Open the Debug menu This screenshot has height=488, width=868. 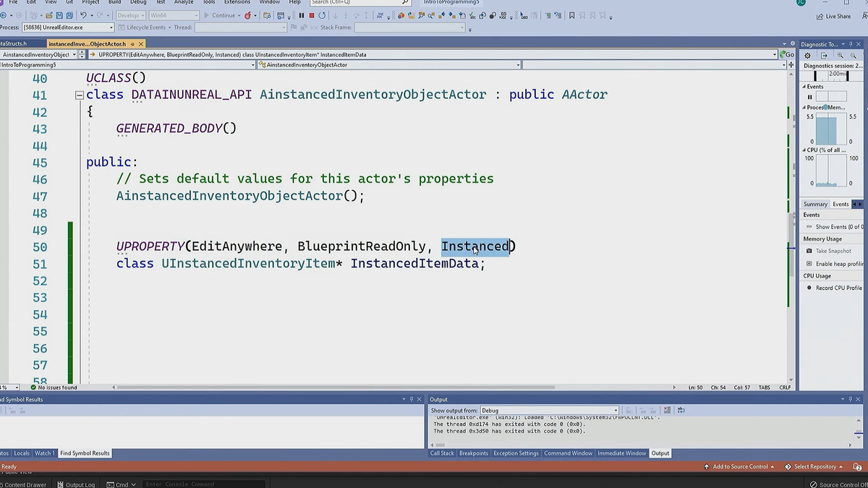pos(138,2)
